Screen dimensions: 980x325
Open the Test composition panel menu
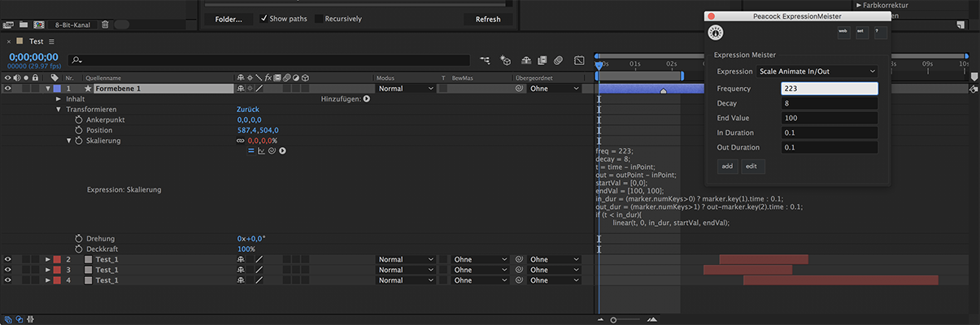[x=52, y=41]
